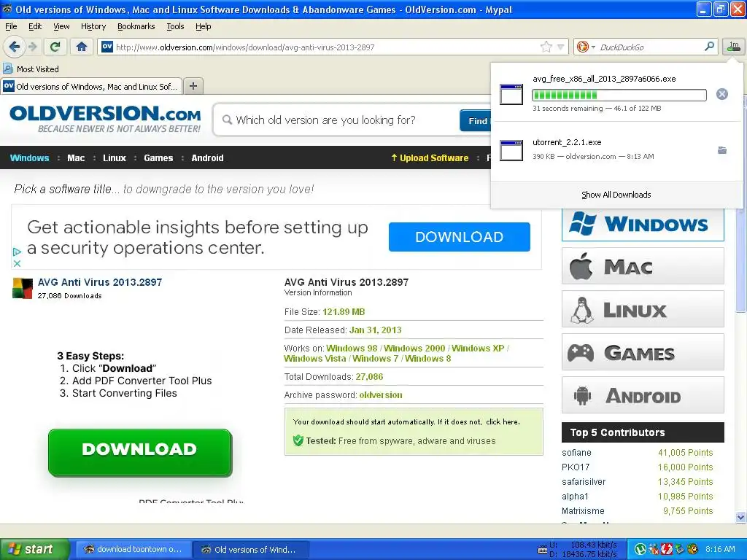Open the Bookmarks menu
The height and width of the screenshot is (560, 747).
pos(136,26)
